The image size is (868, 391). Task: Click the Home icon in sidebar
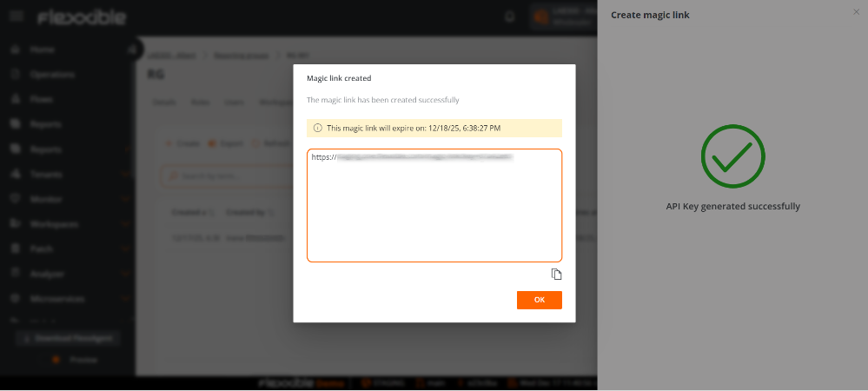coord(15,50)
